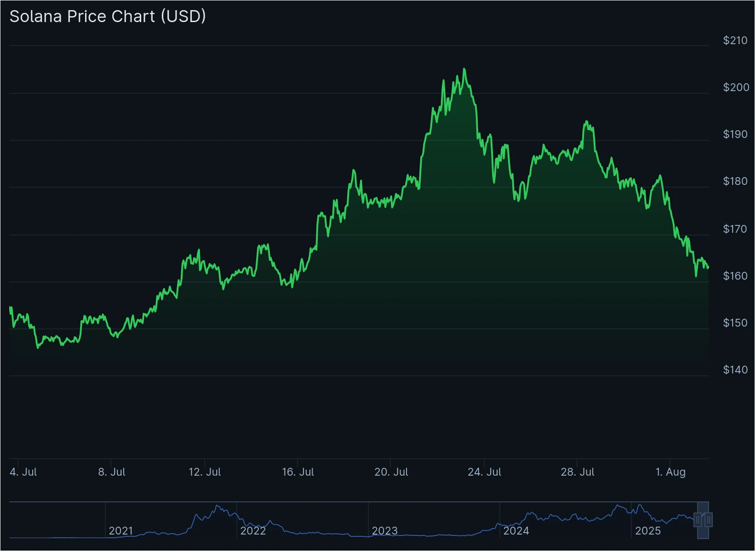Click the left navigator range handle

[698, 520]
